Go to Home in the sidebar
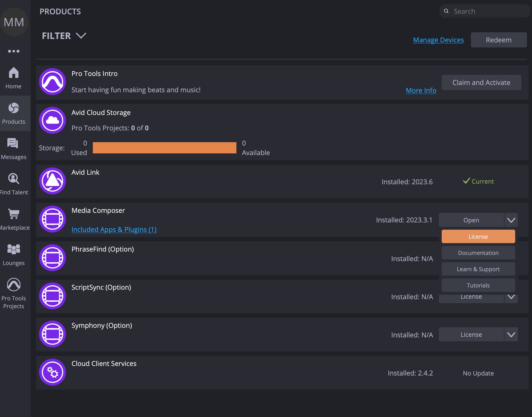The height and width of the screenshot is (417, 532). [13, 78]
